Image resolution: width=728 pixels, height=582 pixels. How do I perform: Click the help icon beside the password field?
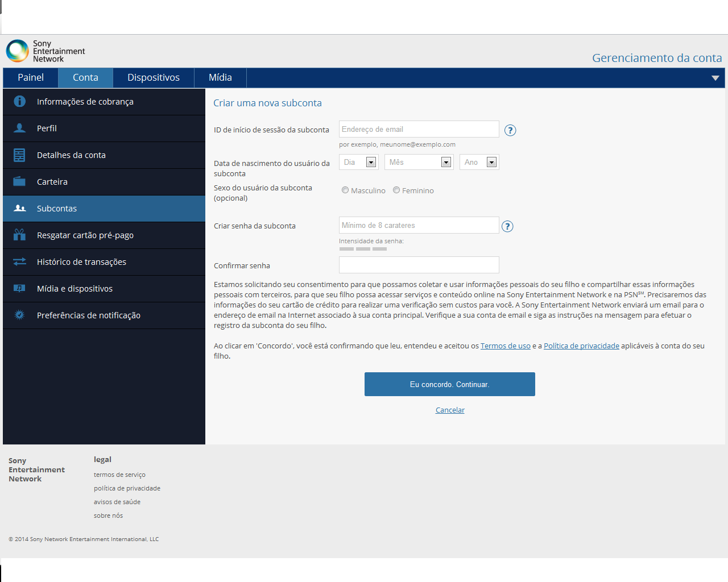507,226
